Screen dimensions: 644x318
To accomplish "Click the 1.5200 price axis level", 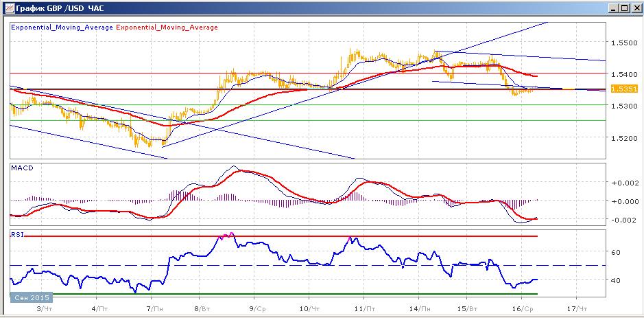I will click(623, 138).
